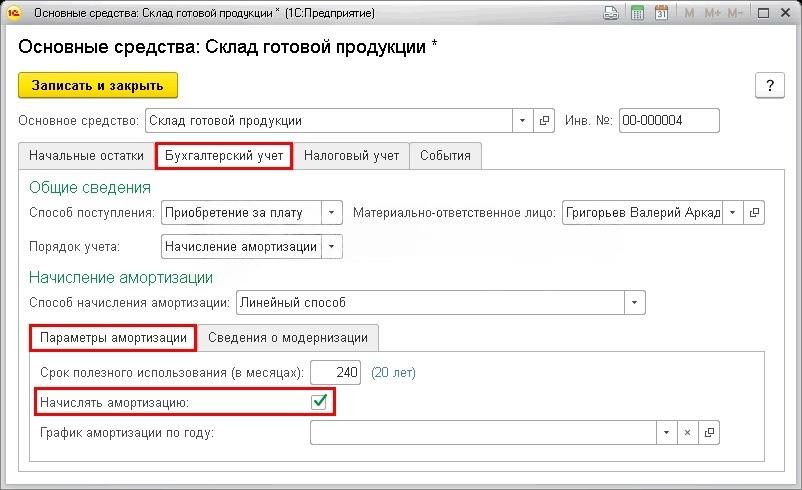Click the useful life 240 months field
This screenshot has width=802, height=490.
click(336, 372)
